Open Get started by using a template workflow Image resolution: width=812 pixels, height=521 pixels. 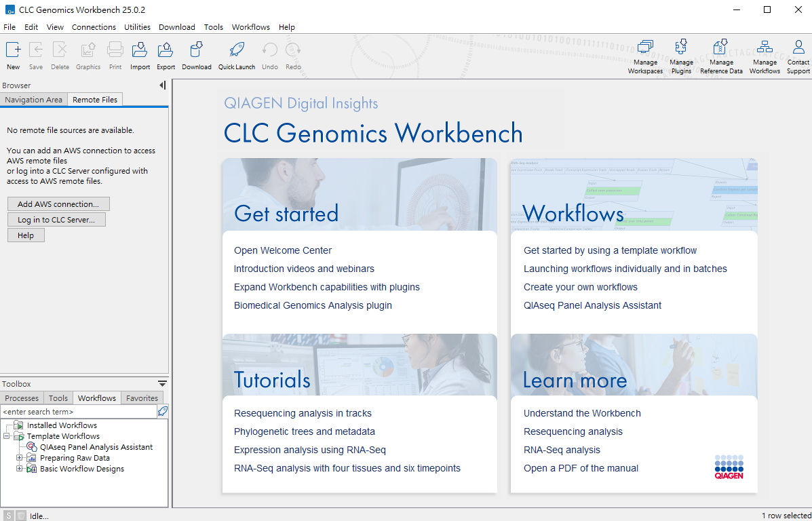(610, 250)
